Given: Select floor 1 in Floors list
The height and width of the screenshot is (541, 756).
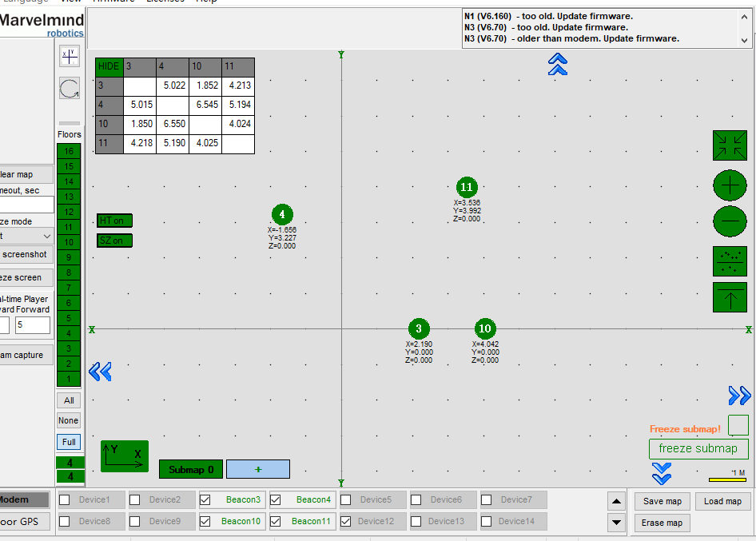Looking at the screenshot, I should pos(69,379).
